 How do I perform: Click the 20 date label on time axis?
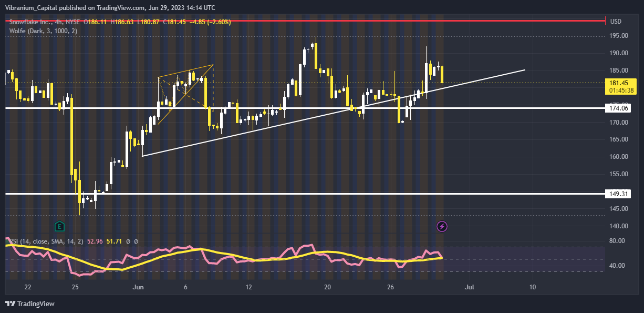[x=327, y=287]
